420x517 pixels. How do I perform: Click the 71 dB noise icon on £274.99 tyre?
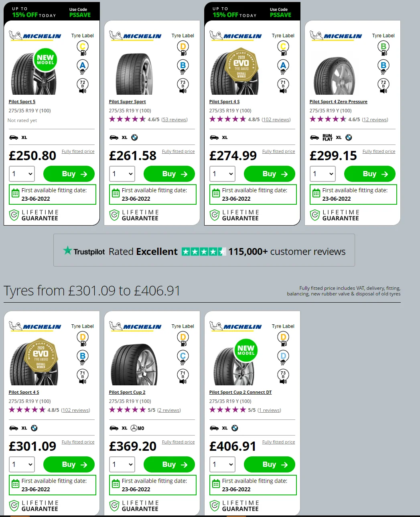[x=283, y=85]
